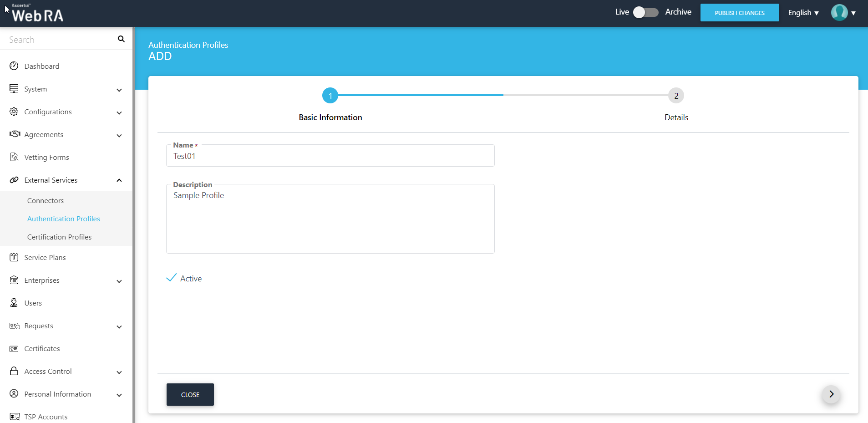Click the Certificates card icon
The image size is (868, 423).
(14, 349)
